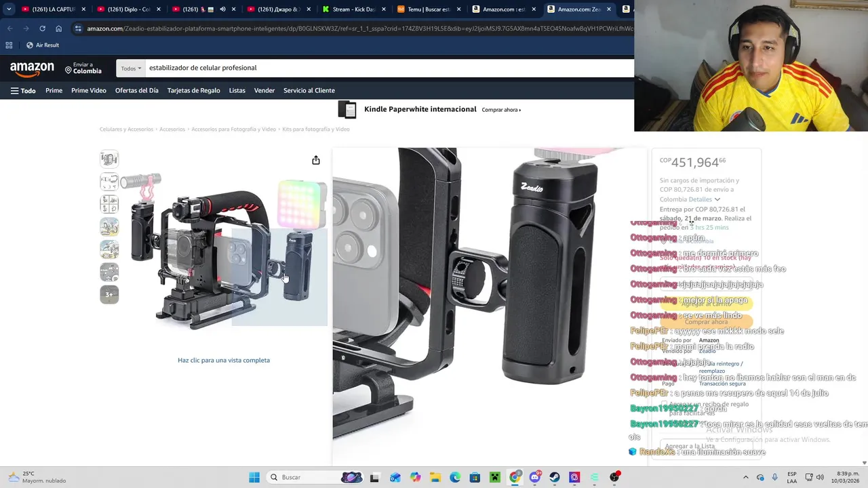Click the share icon above product image
The width and height of the screenshot is (868, 488).
[316, 161]
